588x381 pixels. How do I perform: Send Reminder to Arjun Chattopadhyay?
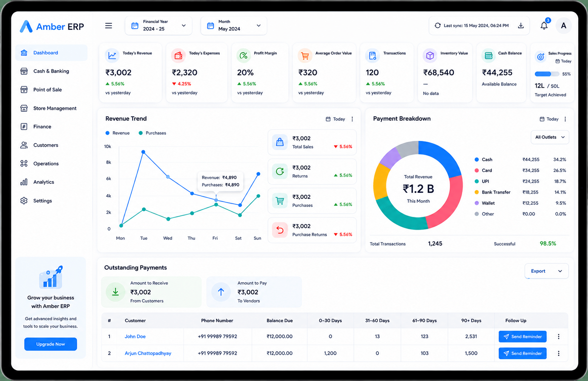pos(522,353)
